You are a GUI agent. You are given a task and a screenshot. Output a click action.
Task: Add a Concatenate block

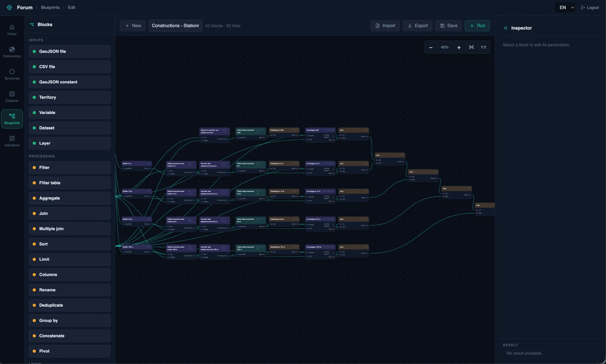(70, 336)
